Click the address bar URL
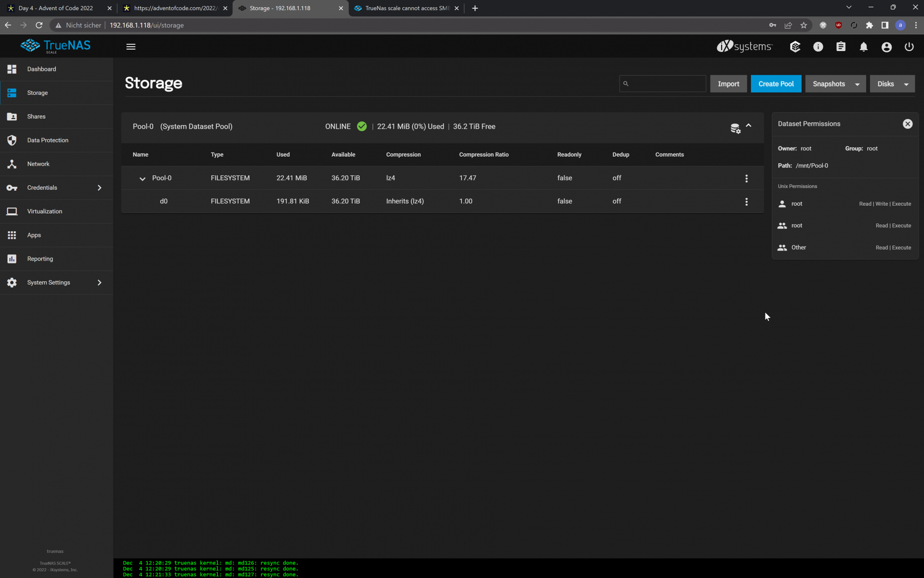The width and height of the screenshot is (924, 578). 146,26
